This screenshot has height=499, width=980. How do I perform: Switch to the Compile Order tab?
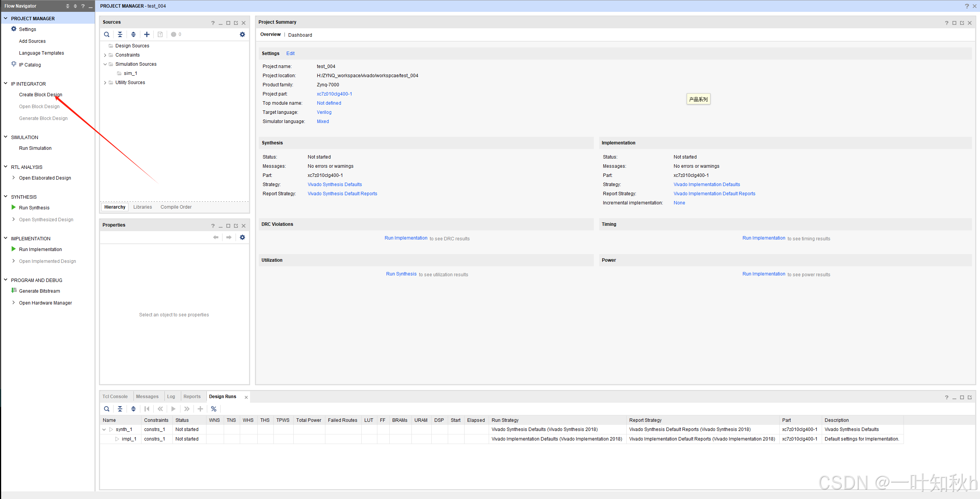tap(176, 207)
